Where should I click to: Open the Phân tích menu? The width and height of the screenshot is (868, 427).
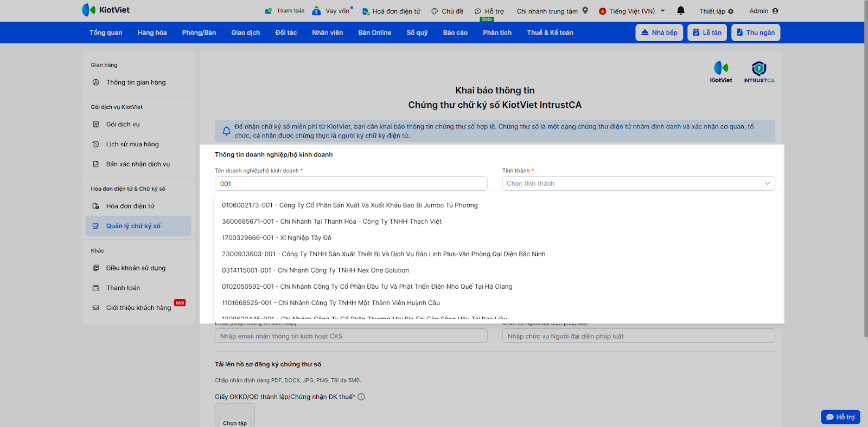pyautogui.click(x=497, y=33)
